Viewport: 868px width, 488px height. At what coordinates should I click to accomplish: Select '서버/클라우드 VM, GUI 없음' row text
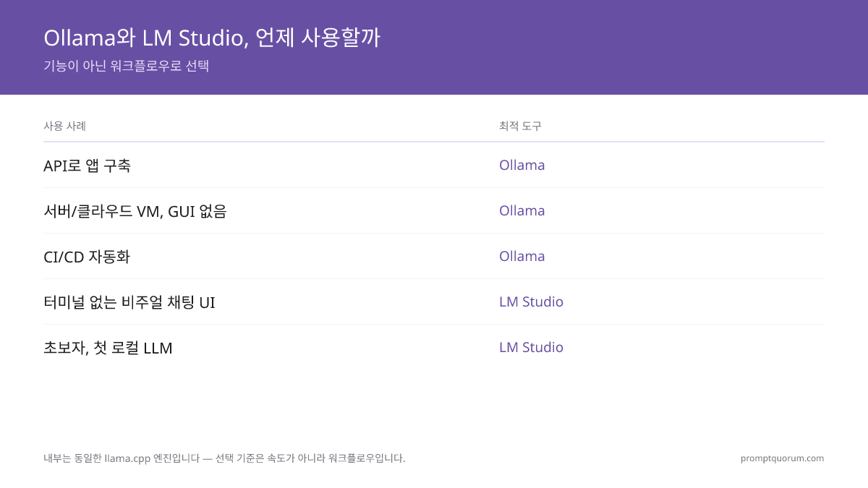click(x=135, y=211)
